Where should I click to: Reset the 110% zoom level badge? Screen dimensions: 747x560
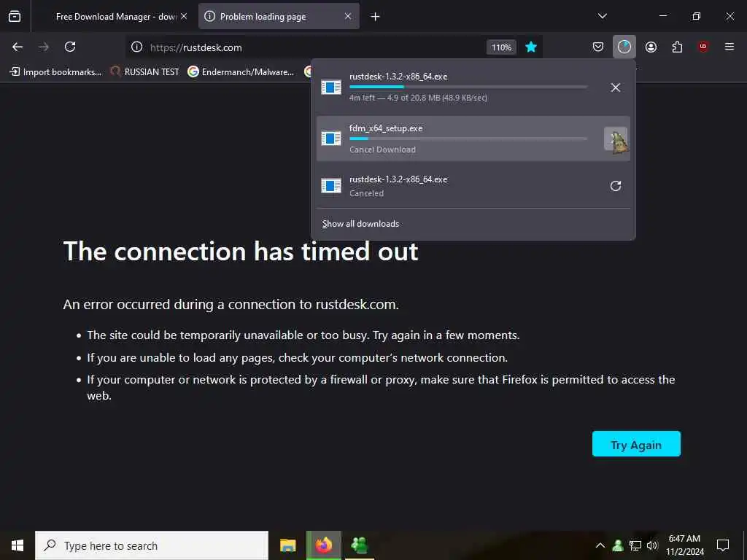(501, 47)
